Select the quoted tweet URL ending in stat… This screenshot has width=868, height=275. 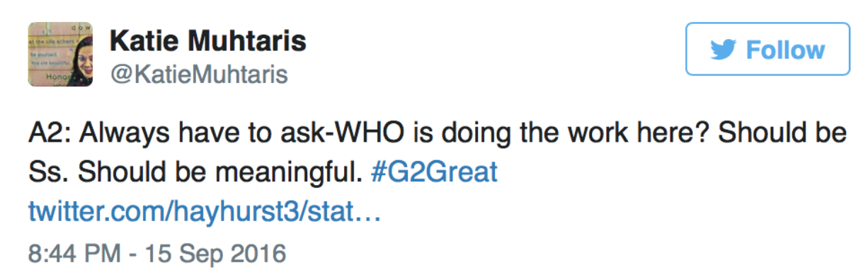click(205, 211)
